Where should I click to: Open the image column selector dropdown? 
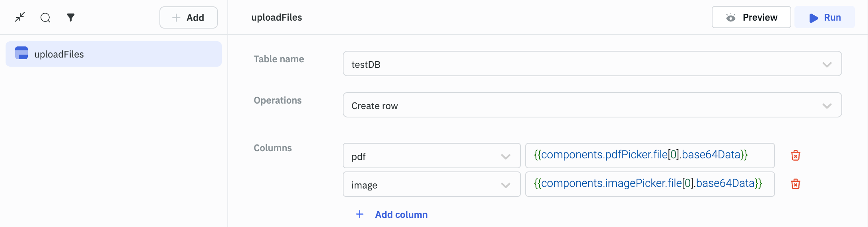coord(505,185)
